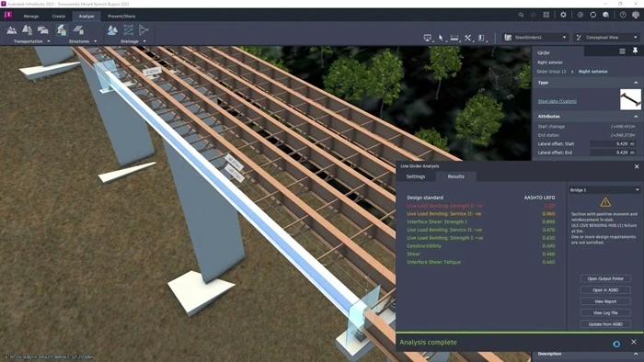Viewport: 644px width, 362px height.
Task: Open the SteelGirders1 proposal dropdown
Action: 535,38
